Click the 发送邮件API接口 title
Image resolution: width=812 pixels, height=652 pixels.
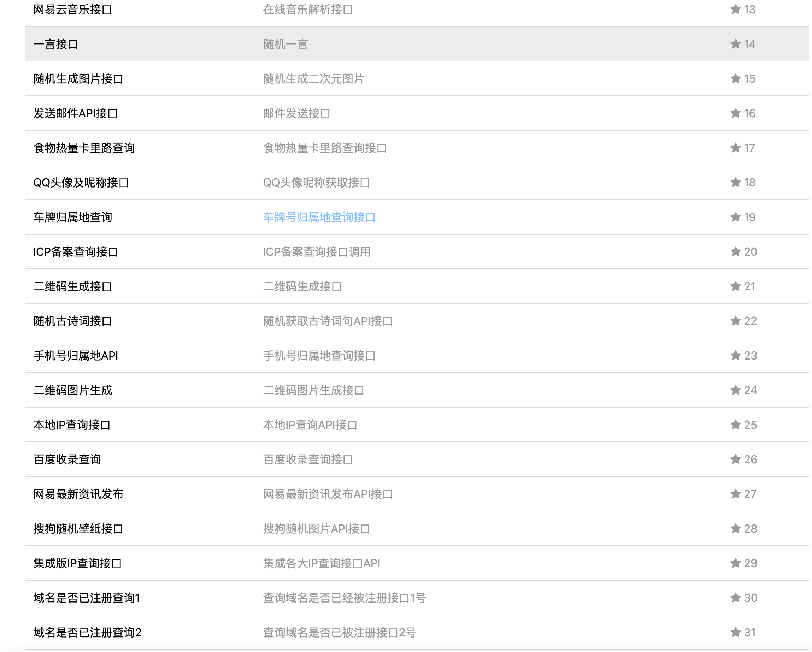click(x=76, y=113)
